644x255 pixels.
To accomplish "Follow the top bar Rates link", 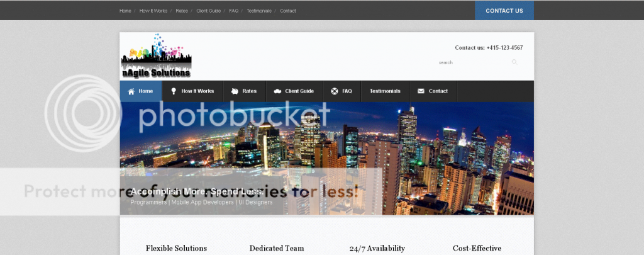I will (182, 11).
